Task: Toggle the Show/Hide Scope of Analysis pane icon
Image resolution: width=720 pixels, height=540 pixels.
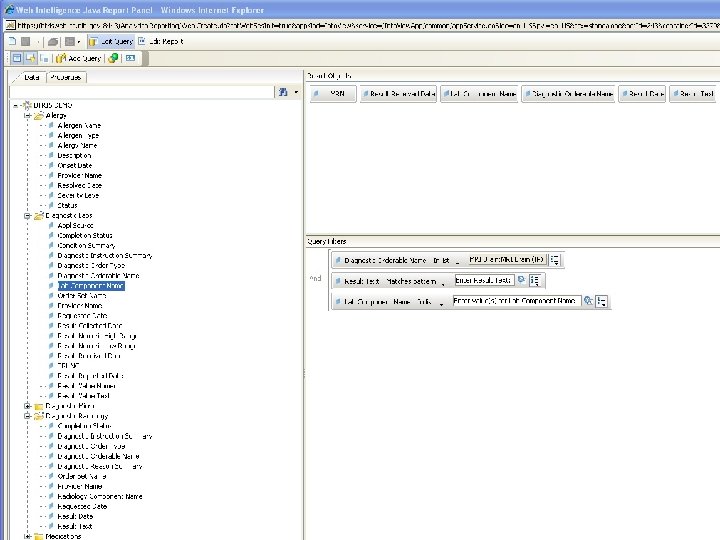Action: pyautogui.click(x=45, y=58)
